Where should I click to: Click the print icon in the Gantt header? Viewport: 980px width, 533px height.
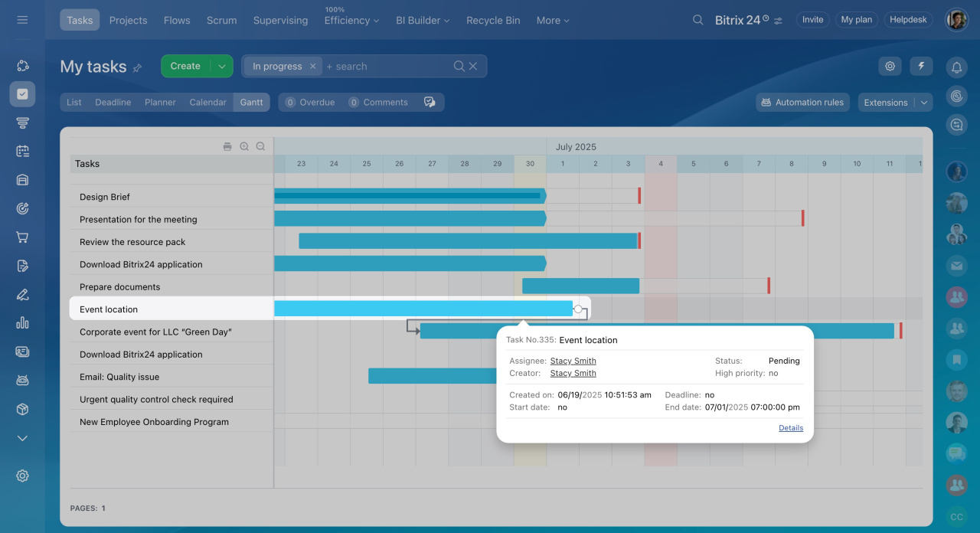tap(227, 146)
